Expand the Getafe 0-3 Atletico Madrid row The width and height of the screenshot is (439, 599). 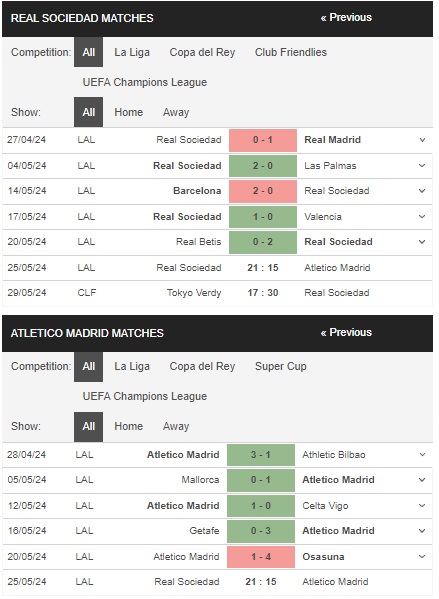pyautogui.click(x=422, y=531)
